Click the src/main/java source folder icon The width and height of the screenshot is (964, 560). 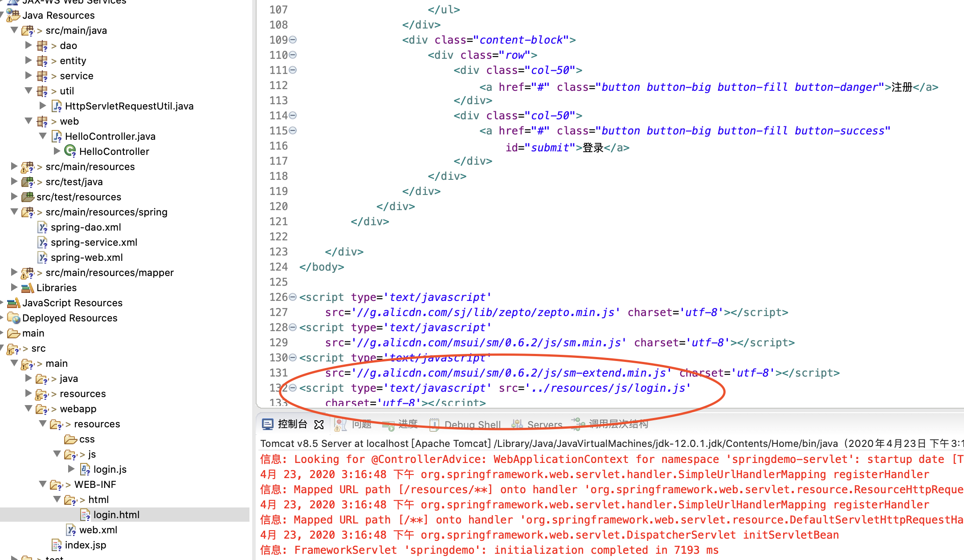pyautogui.click(x=28, y=30)
